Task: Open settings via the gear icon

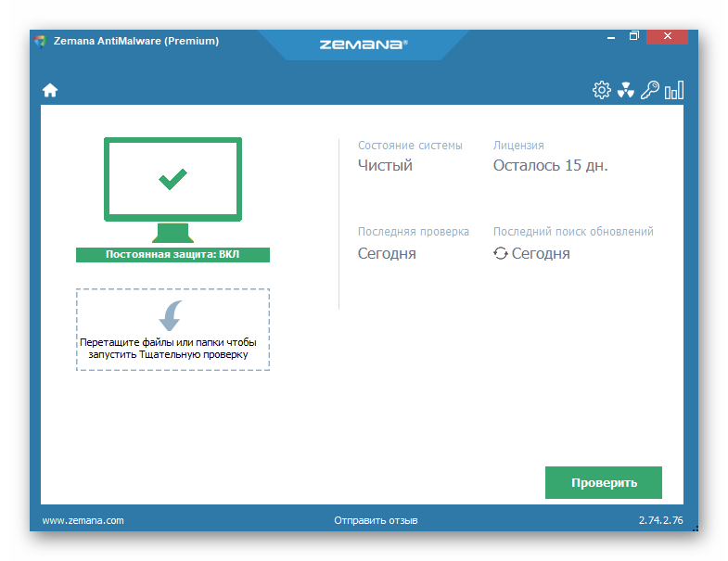Action: (601, 90)
